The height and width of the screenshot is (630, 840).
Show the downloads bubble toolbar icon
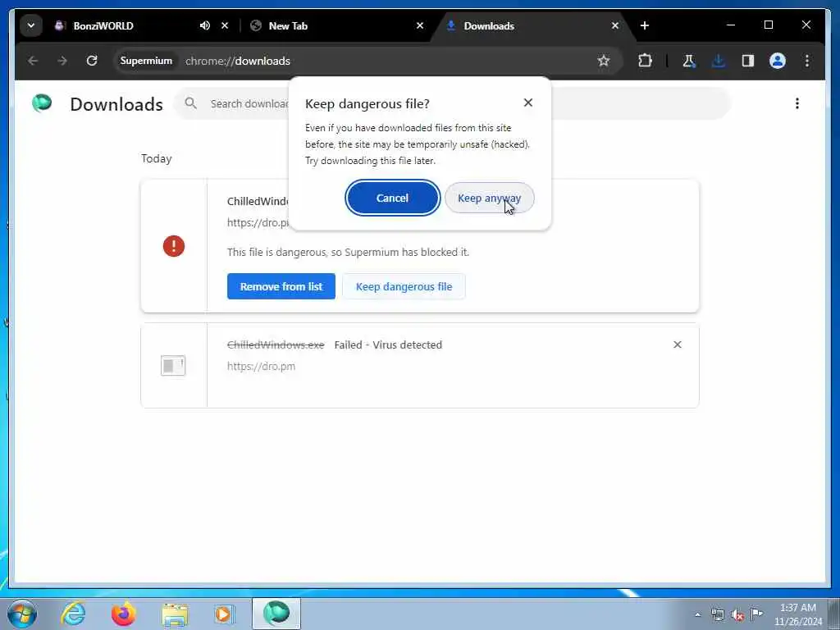pos(719,61)
